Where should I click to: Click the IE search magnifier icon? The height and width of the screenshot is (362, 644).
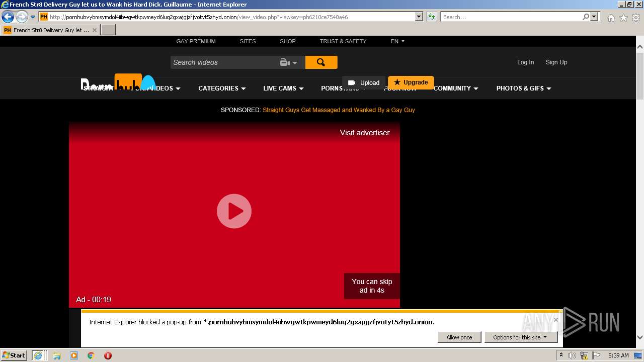tap(586, 17)
